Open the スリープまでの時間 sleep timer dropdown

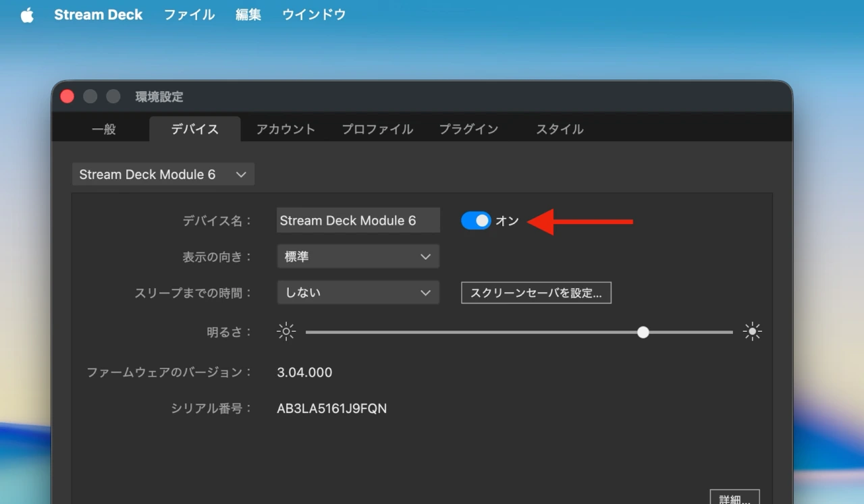click(358, 292)
